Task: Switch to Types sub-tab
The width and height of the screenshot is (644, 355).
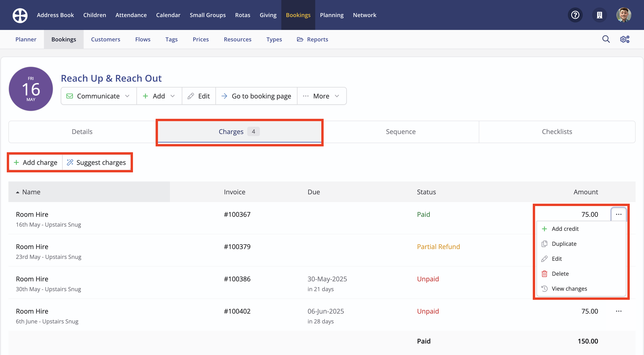Action: pos(274,39)
